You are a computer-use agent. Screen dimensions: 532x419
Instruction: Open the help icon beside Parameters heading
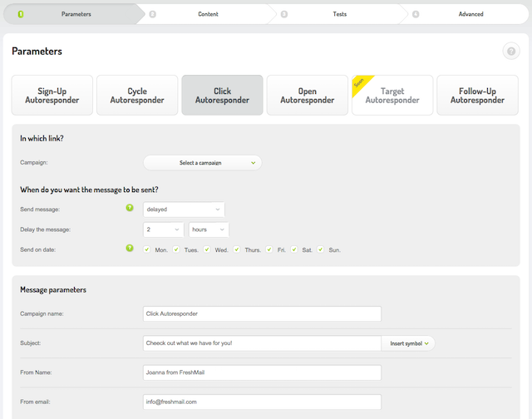pos(511,52)
